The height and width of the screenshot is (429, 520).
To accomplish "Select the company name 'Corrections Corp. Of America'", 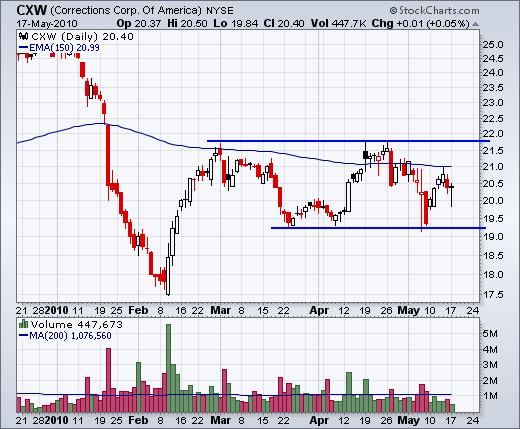I will pos(126,11).
